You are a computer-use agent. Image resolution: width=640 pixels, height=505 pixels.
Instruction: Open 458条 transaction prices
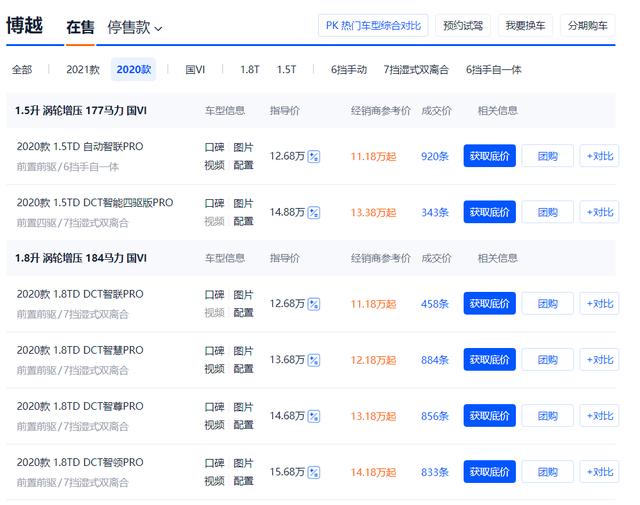435,304
